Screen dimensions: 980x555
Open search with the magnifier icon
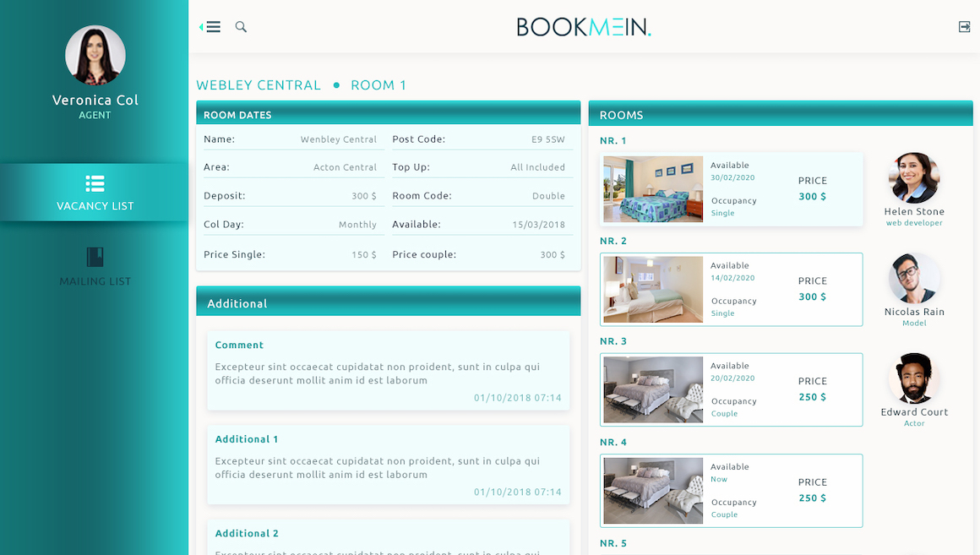(x=241, y=27)
